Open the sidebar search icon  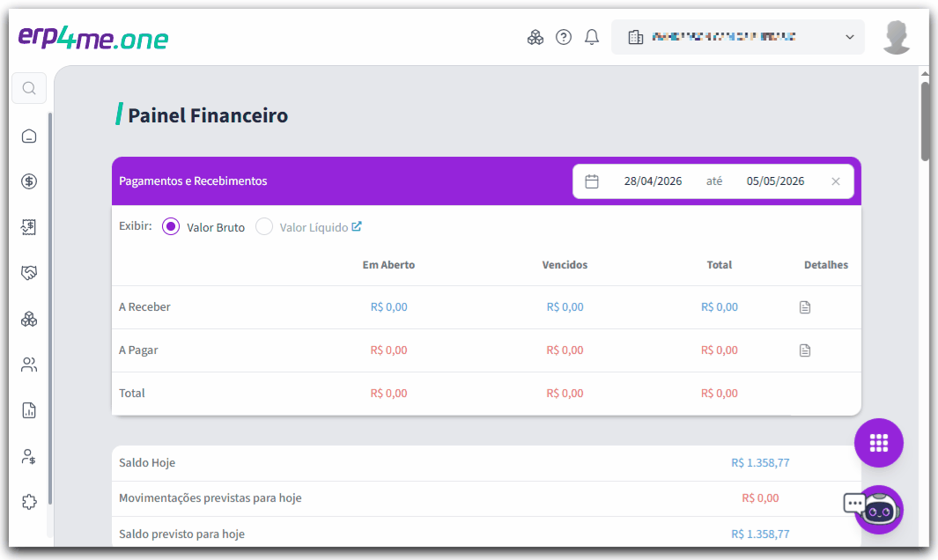point(29,89)
